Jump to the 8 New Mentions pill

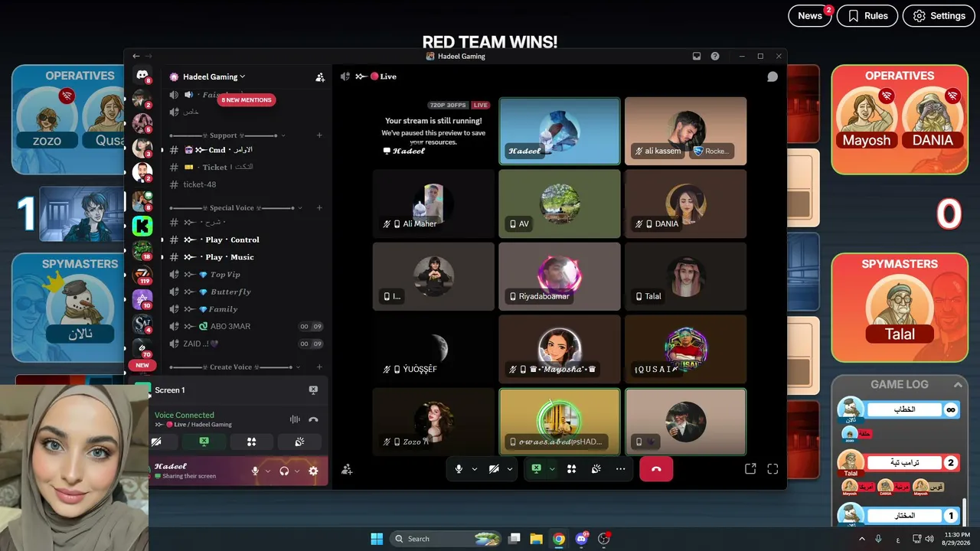tap(247, 99)
